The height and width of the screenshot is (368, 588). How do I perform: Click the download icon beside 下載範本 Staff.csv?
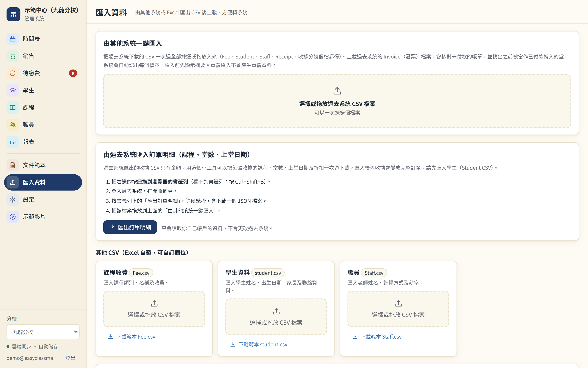click(355, 336)
